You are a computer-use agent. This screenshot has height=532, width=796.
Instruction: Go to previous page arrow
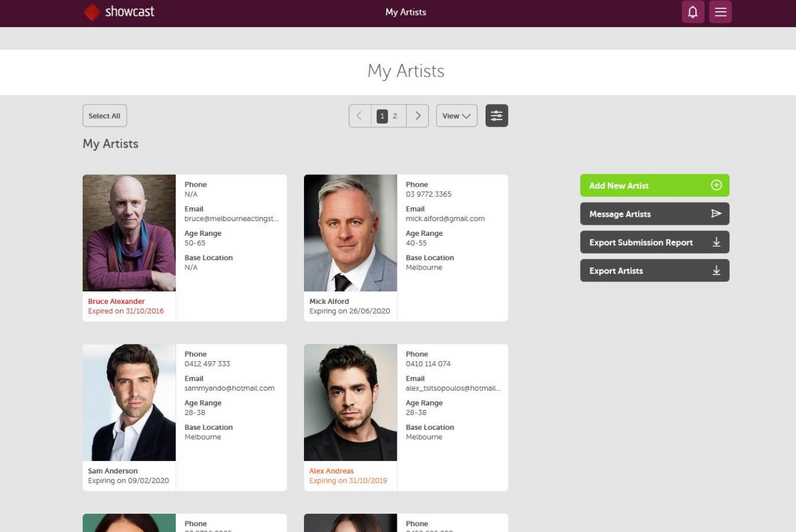360,116
